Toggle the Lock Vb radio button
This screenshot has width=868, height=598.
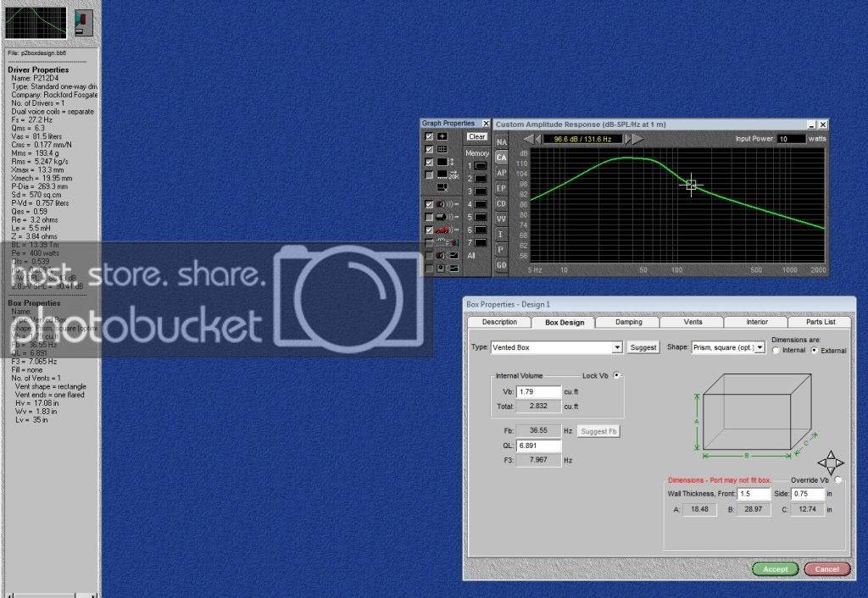pyautogui.click(x=617, y=375)
